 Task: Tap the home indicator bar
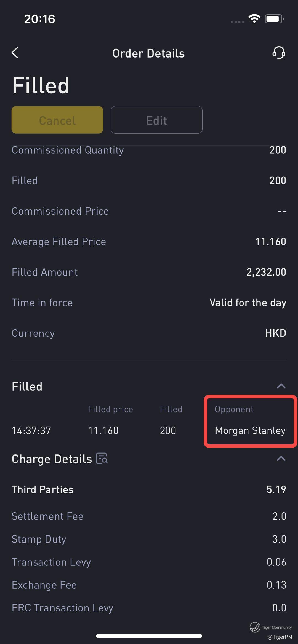pyautogui.click(x=149, y=636)
